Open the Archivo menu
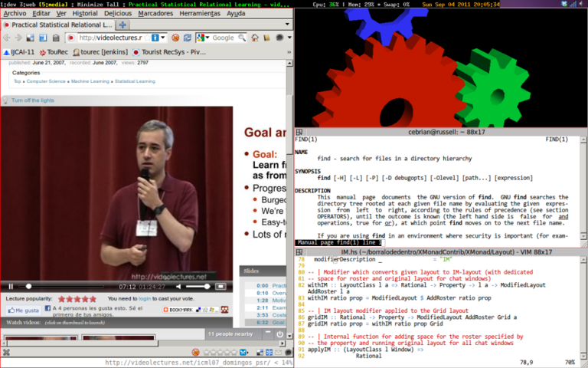Image resolution: width=588 pixels, height=368 pixels. click(x=15, y=13)
